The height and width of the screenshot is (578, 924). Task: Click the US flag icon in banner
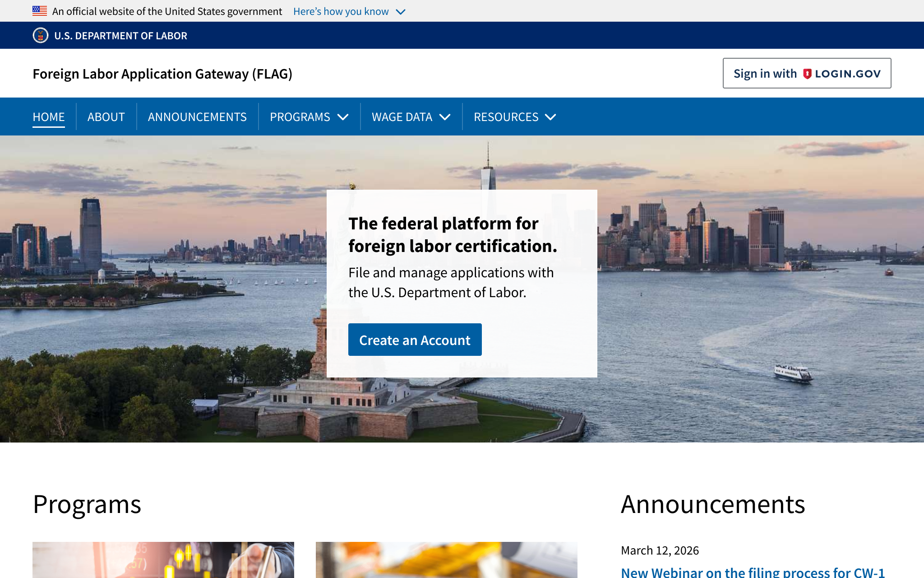pyautogui.click(x=40, y=11)
